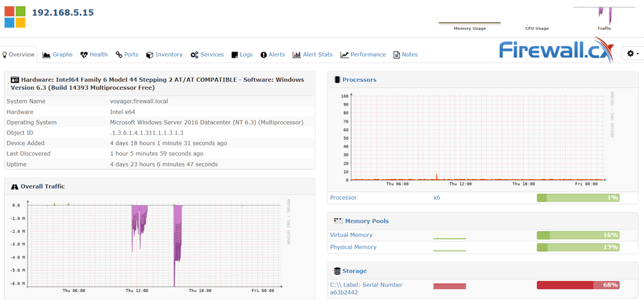Click the C:\\ Label Serial Number storage link
The width and height of the screenshot is (644, 300).
coord(366,288)
